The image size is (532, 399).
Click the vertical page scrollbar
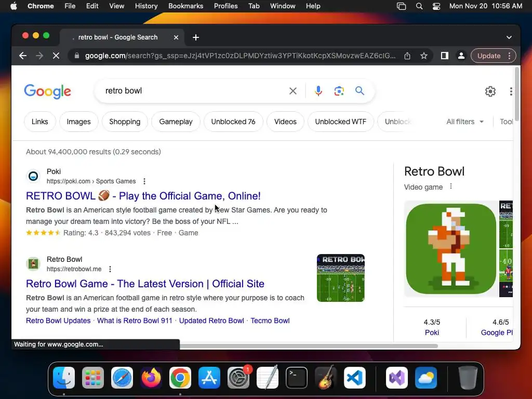[x=517, y=94]
